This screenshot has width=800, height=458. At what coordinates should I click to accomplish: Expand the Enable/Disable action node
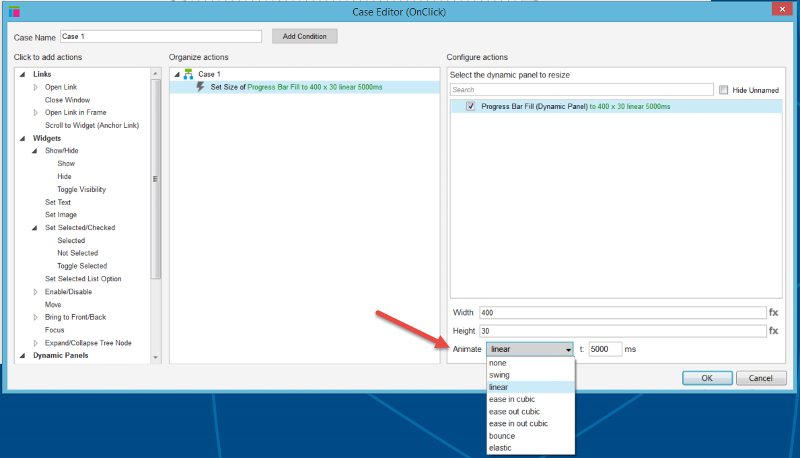click(x=36, y=291)
